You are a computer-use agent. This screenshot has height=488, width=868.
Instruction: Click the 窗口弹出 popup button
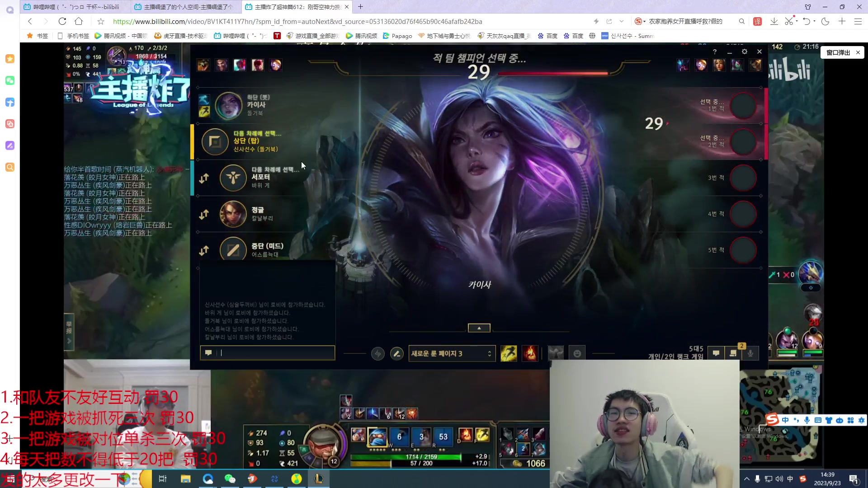tap(838, 52)
